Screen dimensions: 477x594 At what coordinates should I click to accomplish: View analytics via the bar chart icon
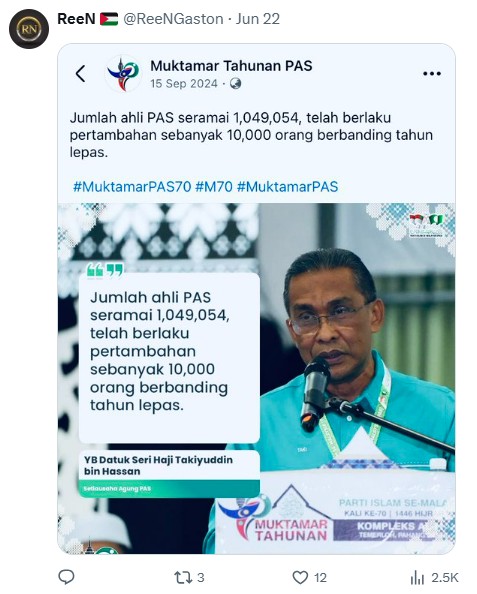[417, 578]
